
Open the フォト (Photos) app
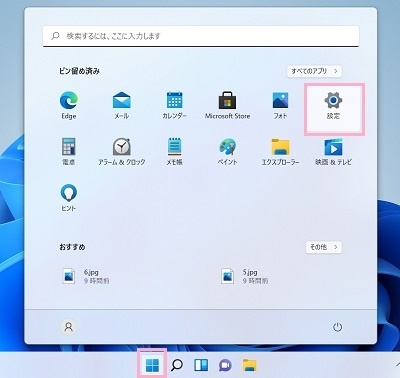pos(280,105)
